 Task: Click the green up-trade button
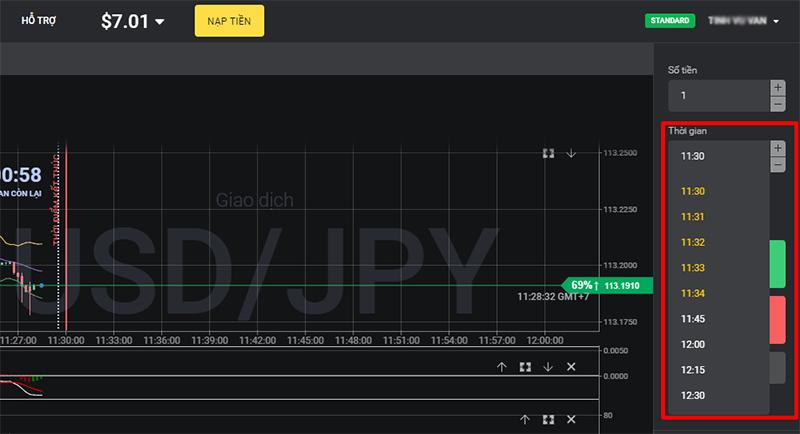tap(777, 264)
